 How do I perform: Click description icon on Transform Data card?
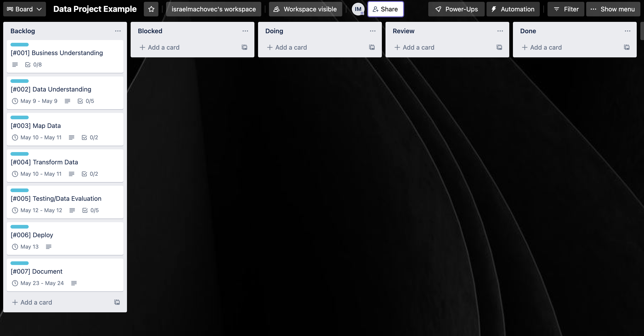click(x=71, y=174)
